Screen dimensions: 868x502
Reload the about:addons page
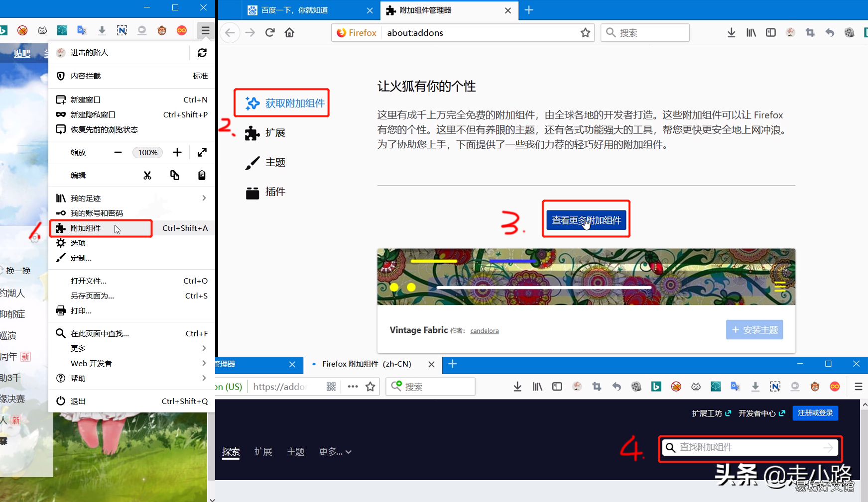pyautogui.click(x=270, y=33)
